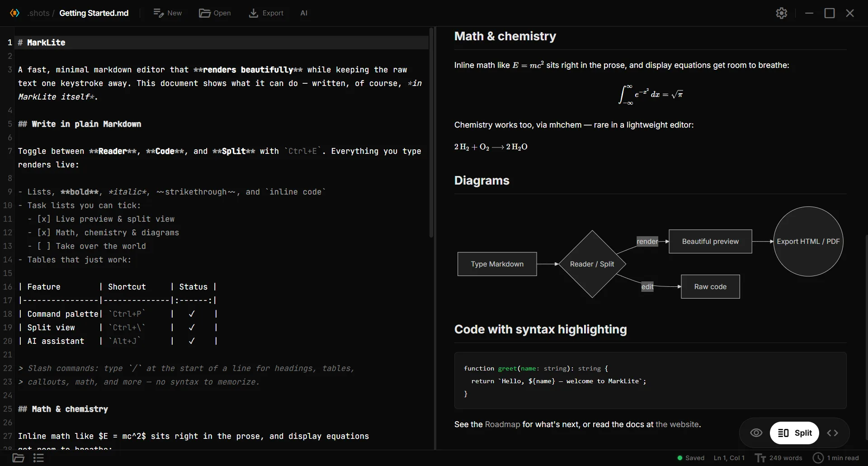Click the 'Diagrams' heading in preview
This screenshot has width=868, height=466.
coord(482,181)
